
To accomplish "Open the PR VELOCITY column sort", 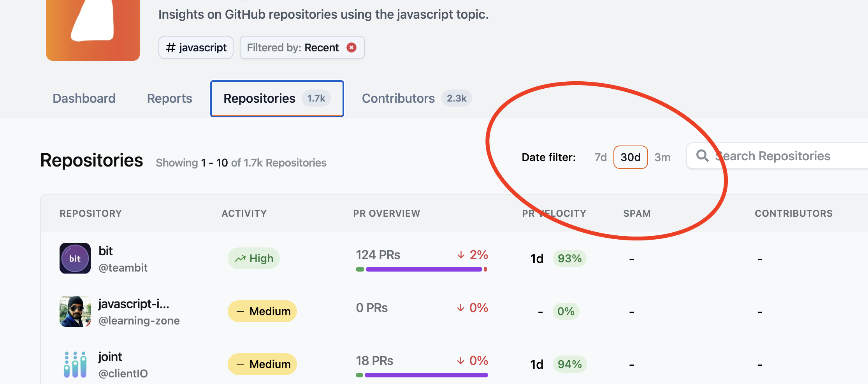I will tap(553, 213).
